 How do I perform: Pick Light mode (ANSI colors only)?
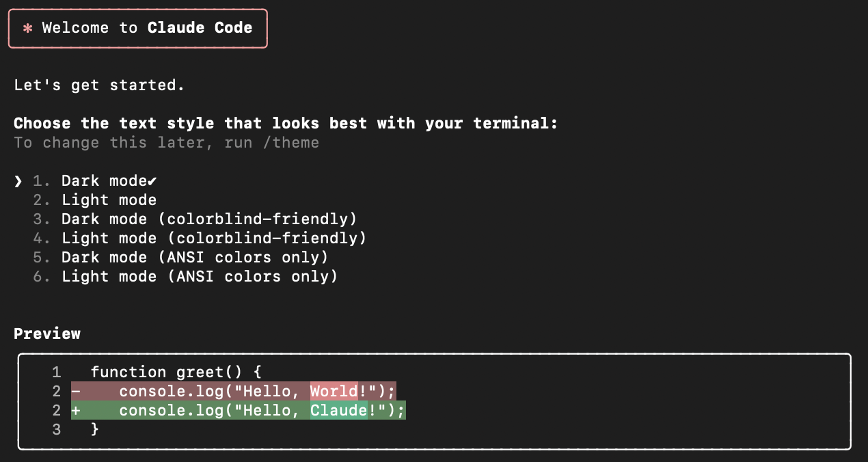pos(200,277)
